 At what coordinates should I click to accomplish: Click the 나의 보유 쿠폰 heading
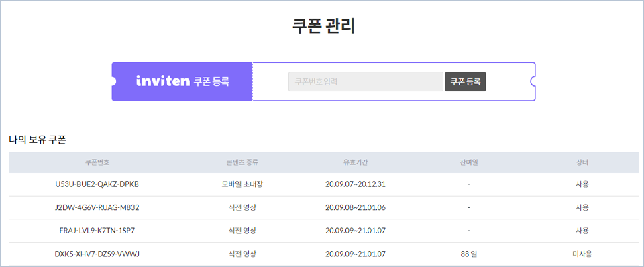tap(38, 140)
